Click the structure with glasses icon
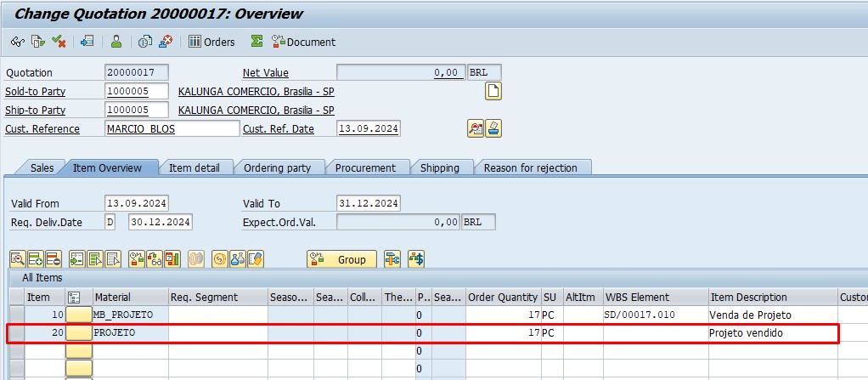The image size is (868, 380). tap(155, 258)
